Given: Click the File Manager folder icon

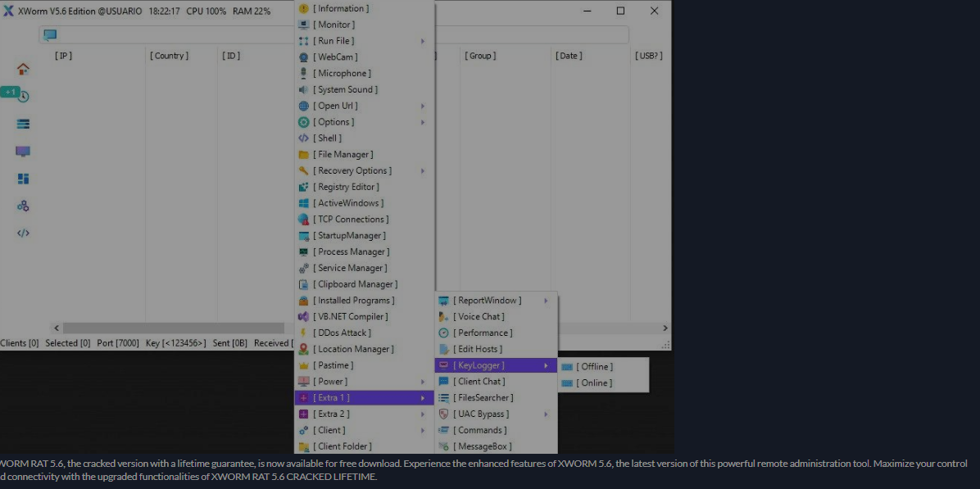Looking at the screenshot, I should [x=304, y=155].
